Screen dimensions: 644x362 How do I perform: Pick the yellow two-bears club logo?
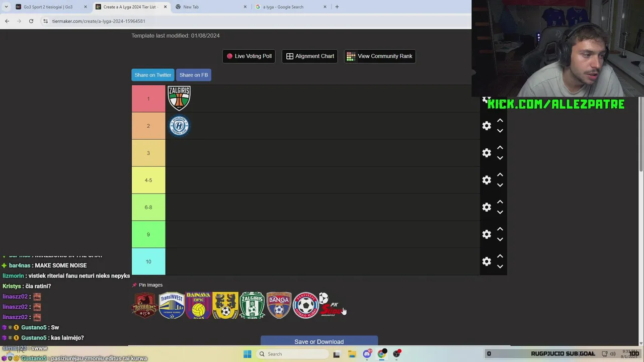pos(225,305)
